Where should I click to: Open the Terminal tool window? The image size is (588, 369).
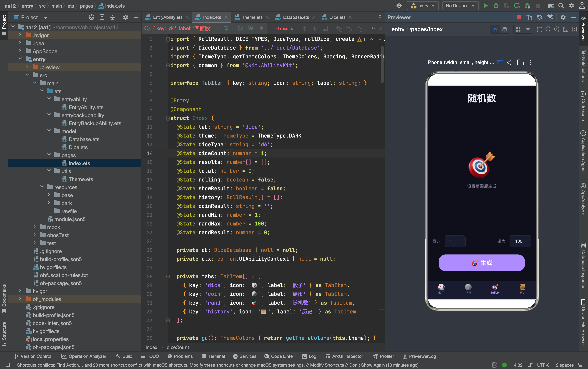point(213,356)
